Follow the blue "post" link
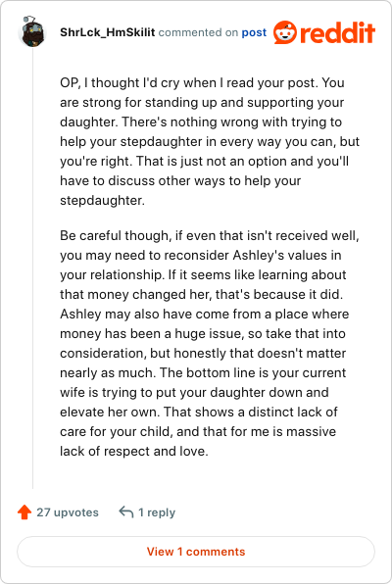The image size is (392, 584). pyautogui.click(x=254, y=32)
